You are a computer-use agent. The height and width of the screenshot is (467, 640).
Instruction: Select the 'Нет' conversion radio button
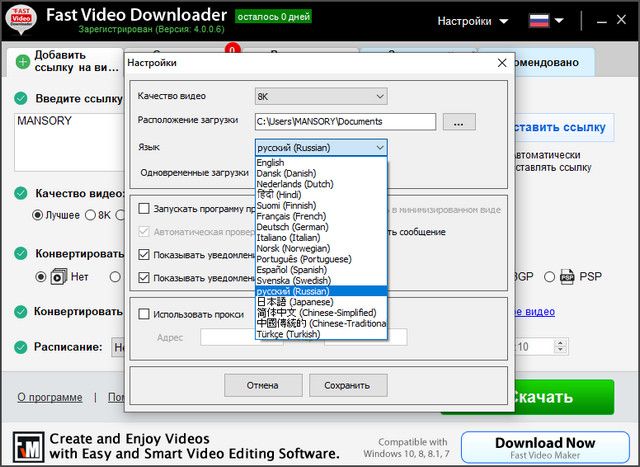[40, 277]
